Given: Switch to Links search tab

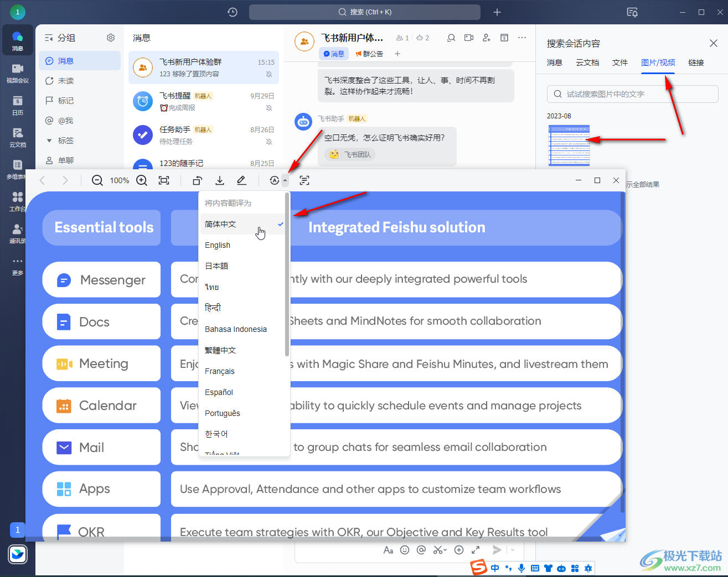Looking at the screenshot, I should tap(696, 63).
